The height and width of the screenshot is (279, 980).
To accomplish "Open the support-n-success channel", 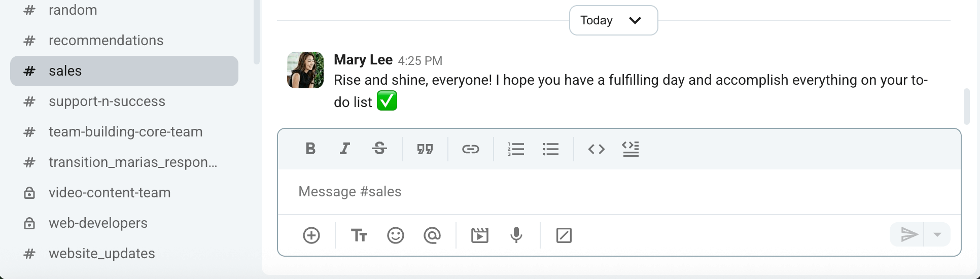I will click(x=107, y=101).
